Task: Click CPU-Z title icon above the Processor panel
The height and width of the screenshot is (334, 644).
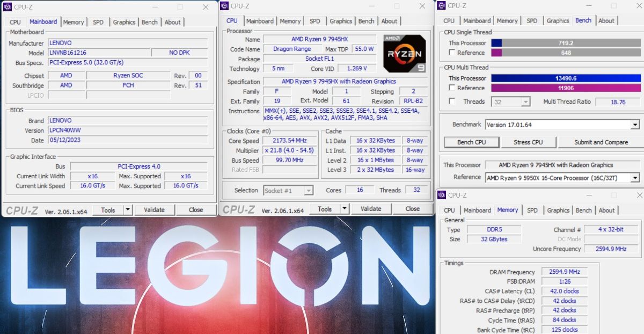Action: point(224,6)
